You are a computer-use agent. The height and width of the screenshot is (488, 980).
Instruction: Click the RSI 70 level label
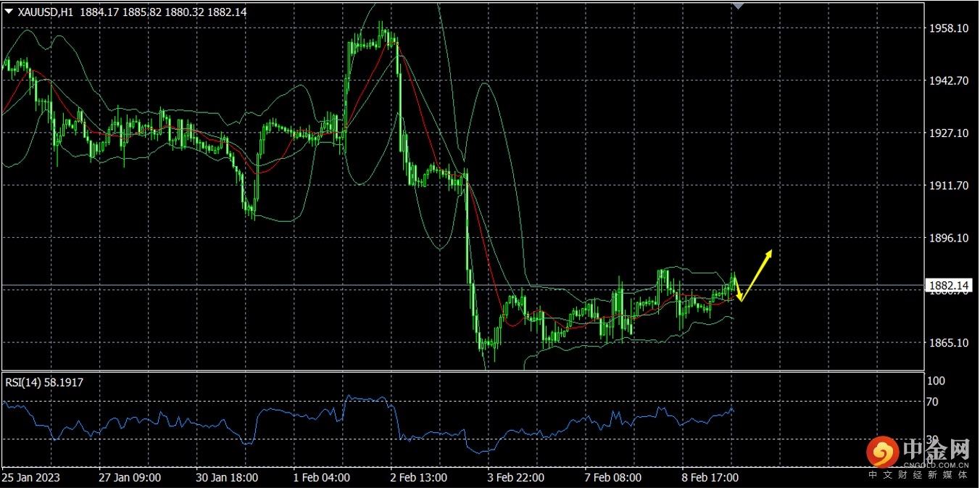tap(934, 402)
